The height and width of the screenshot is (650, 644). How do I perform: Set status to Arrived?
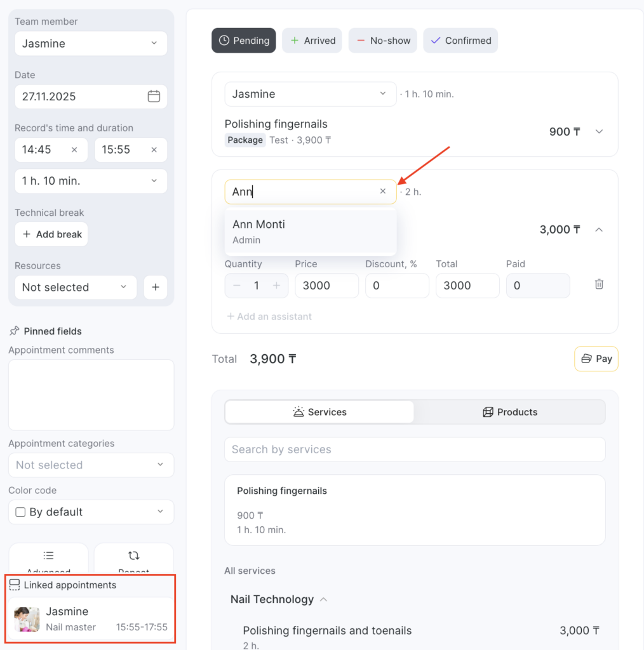(312, 41)
